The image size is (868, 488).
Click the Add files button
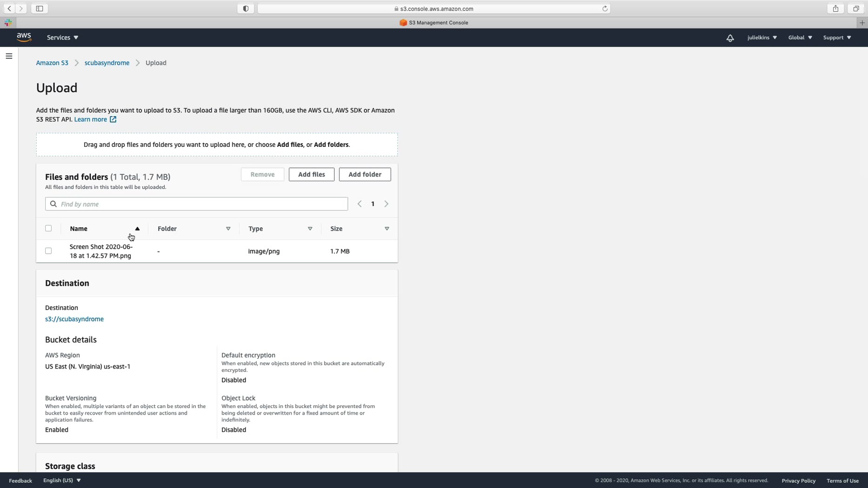[x=312, y=174]
